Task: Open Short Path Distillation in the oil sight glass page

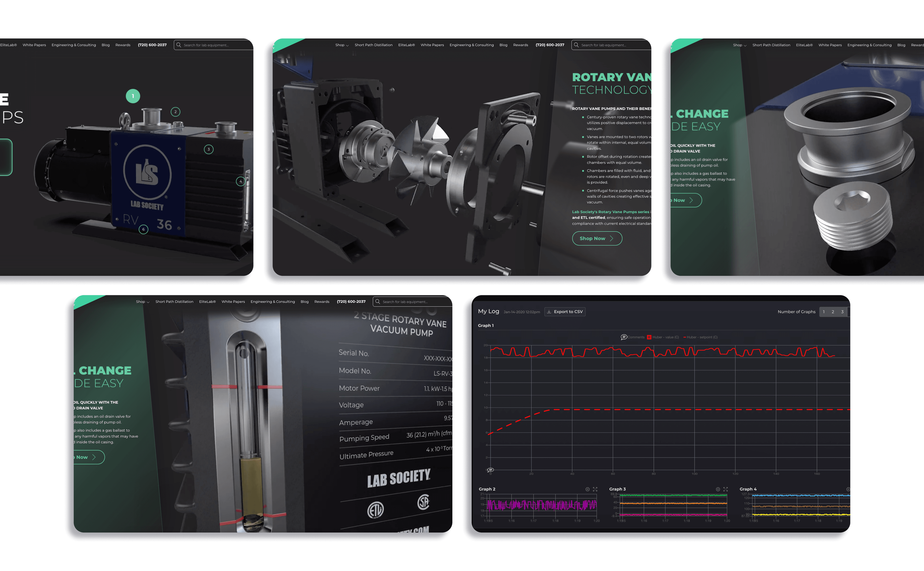Action: tap(174, 302)
